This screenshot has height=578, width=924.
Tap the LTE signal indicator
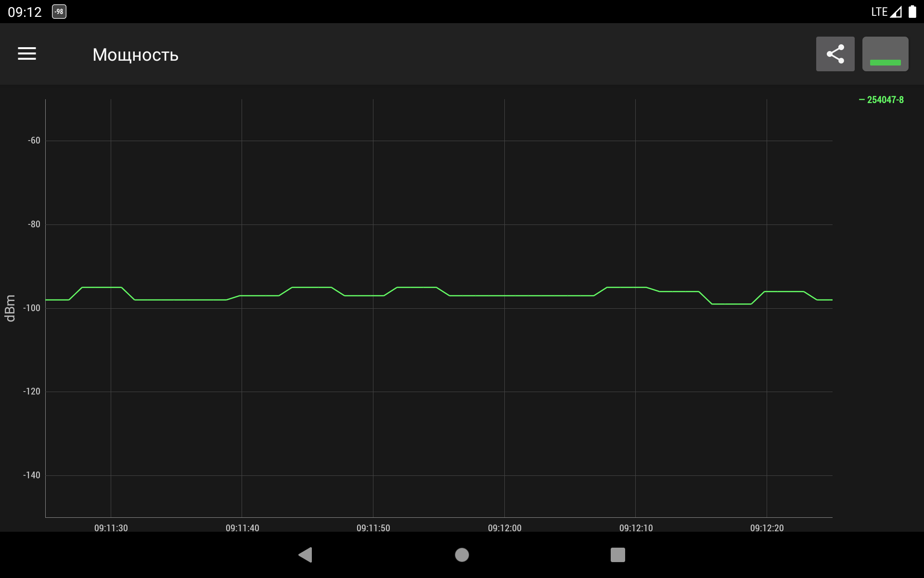pyautogui.click(x=886, y=12)
